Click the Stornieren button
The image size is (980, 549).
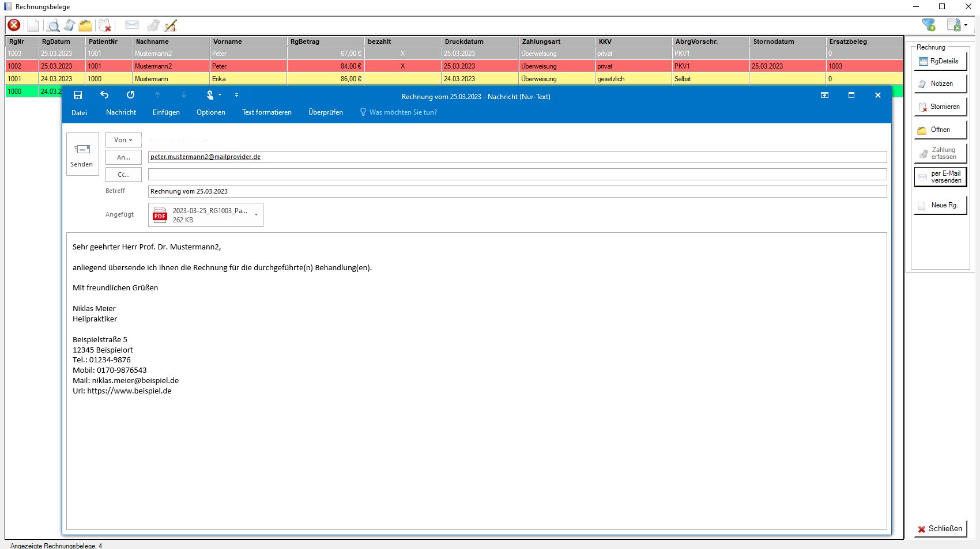tap(940, 107)
